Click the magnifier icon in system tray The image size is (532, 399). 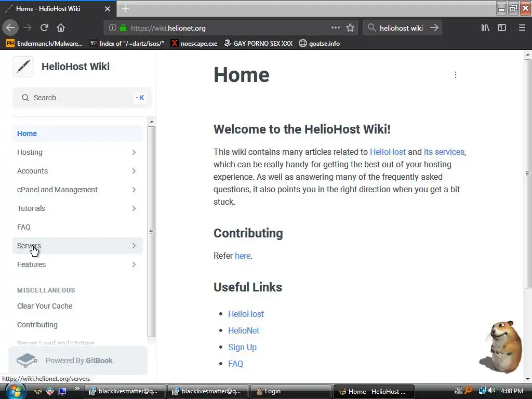pos(468,391)
